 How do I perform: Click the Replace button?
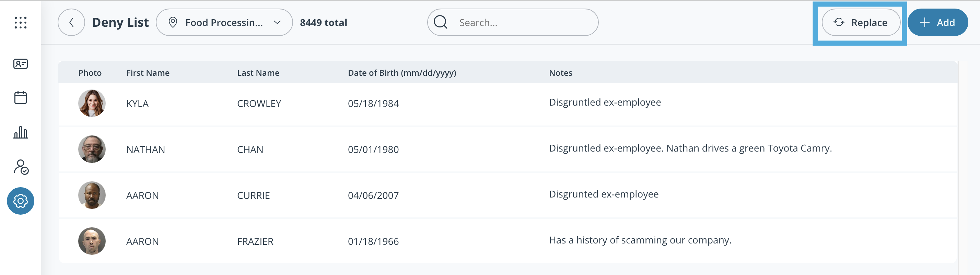861,22
